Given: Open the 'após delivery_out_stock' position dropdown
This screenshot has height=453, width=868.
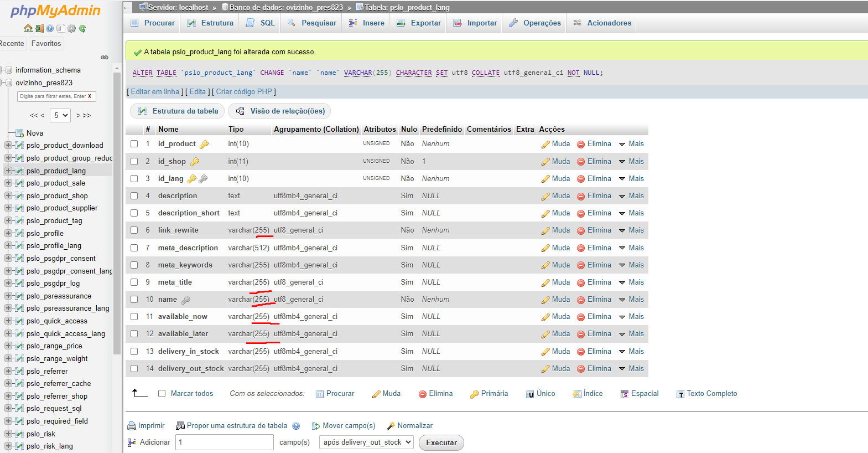Looking at the screenshot, I should click(366, 442).
